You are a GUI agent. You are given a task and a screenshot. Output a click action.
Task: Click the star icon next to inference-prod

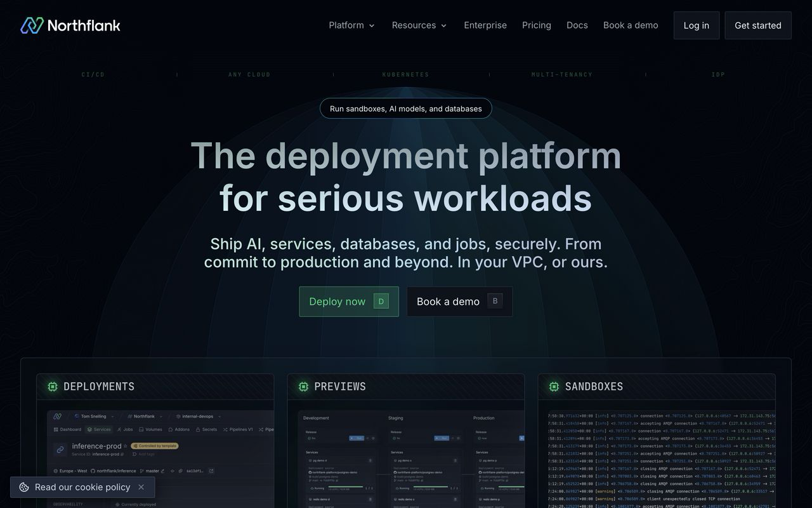(126, 446)
